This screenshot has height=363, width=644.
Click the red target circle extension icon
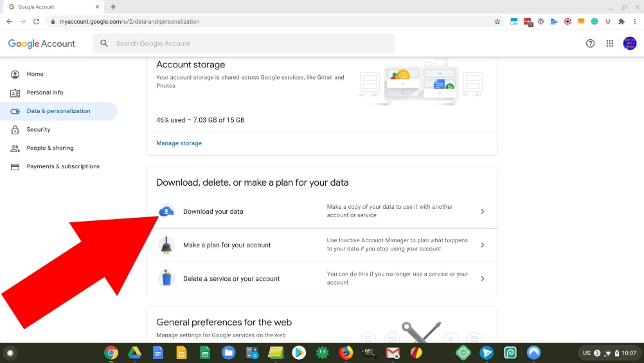click(568, 21)
